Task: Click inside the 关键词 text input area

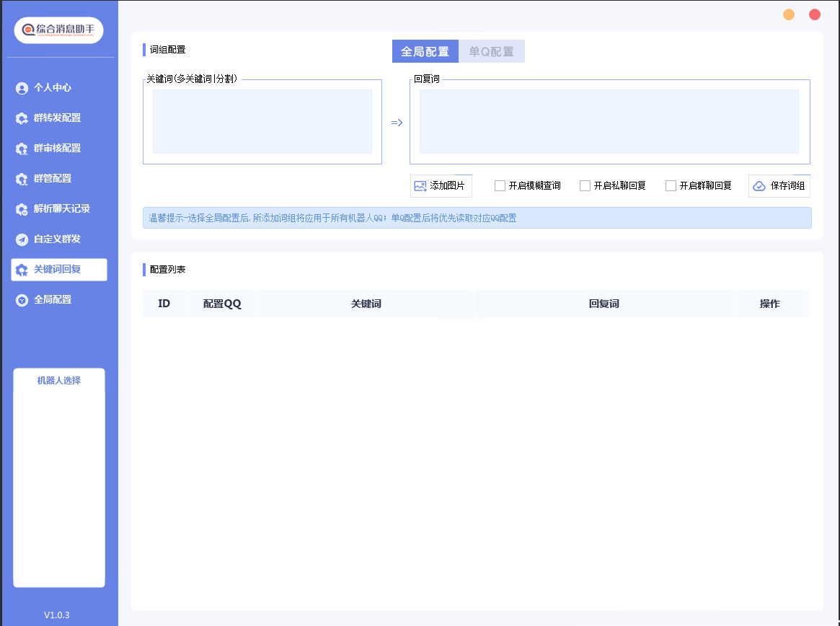Action: coord(262,121)
